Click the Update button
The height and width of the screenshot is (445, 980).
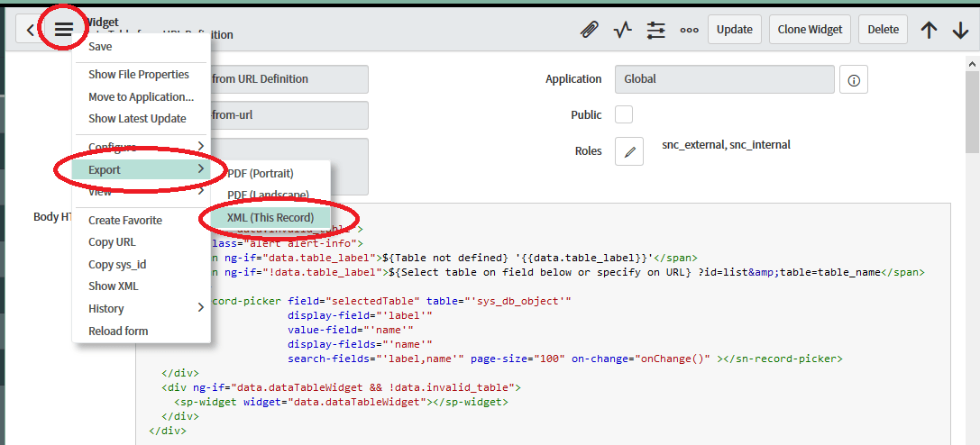(x=734, y=30)
